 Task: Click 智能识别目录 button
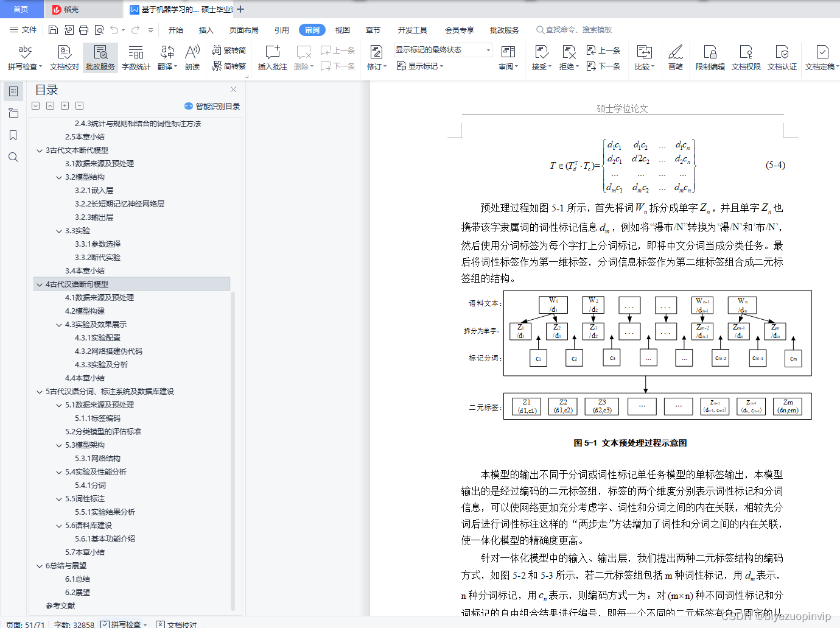tap(212, 106)
